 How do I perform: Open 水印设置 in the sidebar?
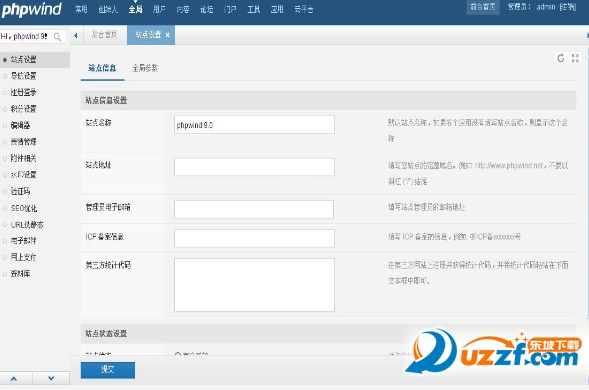pos(23,175)
